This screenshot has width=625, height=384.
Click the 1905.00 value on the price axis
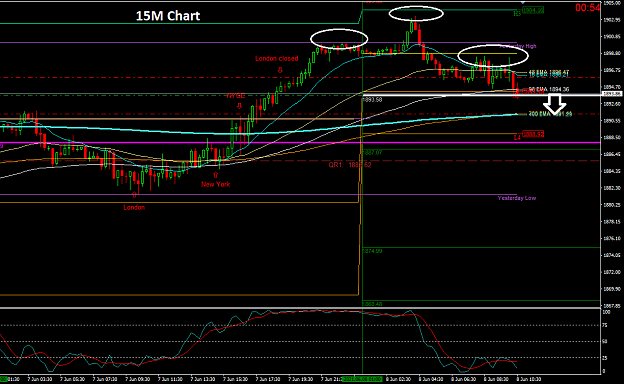point(612,3)
